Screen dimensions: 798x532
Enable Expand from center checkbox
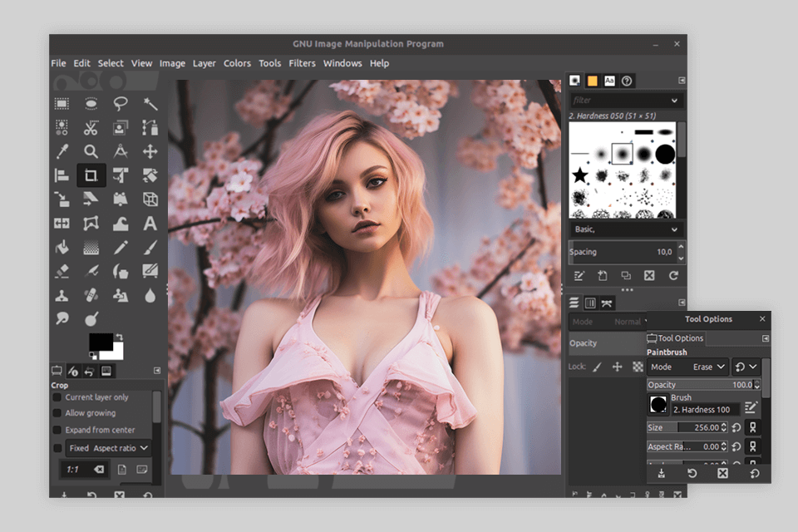tap(57, 431)
